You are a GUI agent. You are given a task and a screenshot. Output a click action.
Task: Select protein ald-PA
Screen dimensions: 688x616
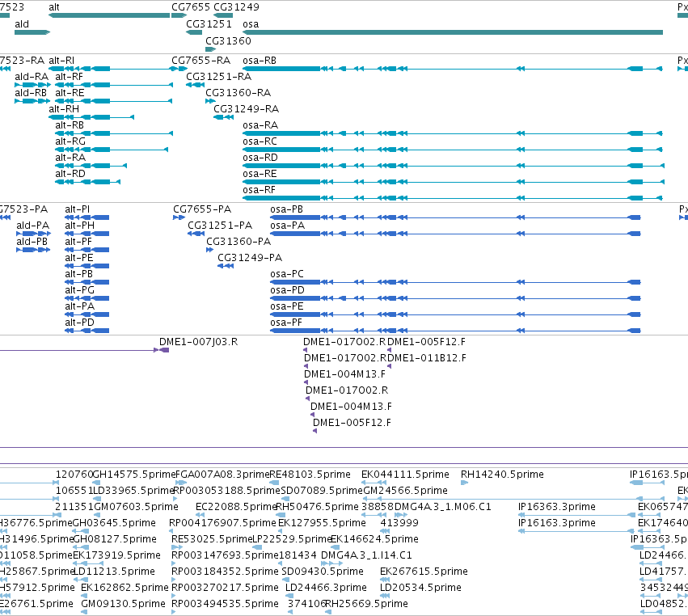tap(33, 234)
